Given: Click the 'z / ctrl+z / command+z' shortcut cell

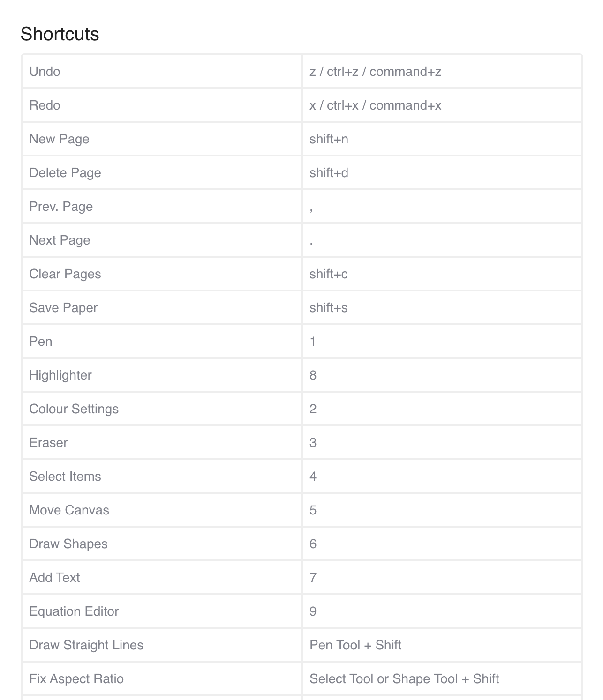Looking at the screenshot, I should coord(375,72).
